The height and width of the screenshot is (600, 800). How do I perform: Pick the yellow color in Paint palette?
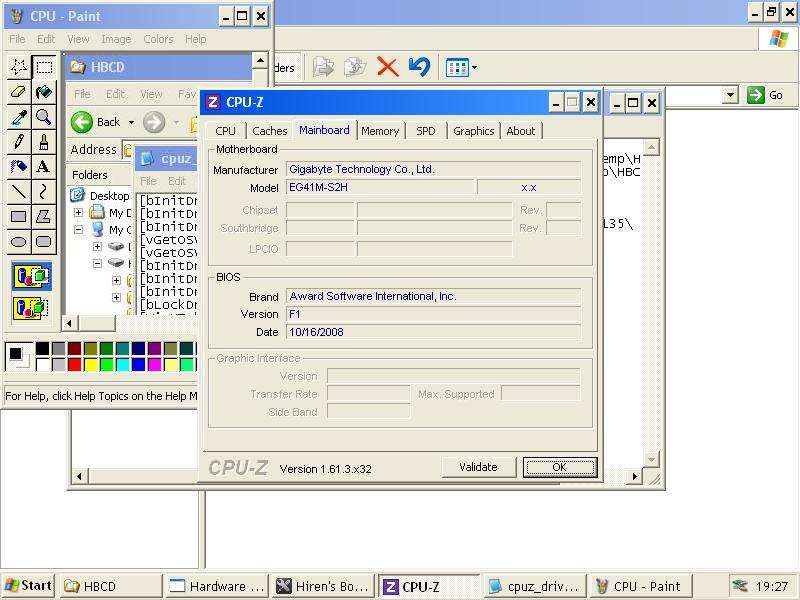tap(90, 365)
